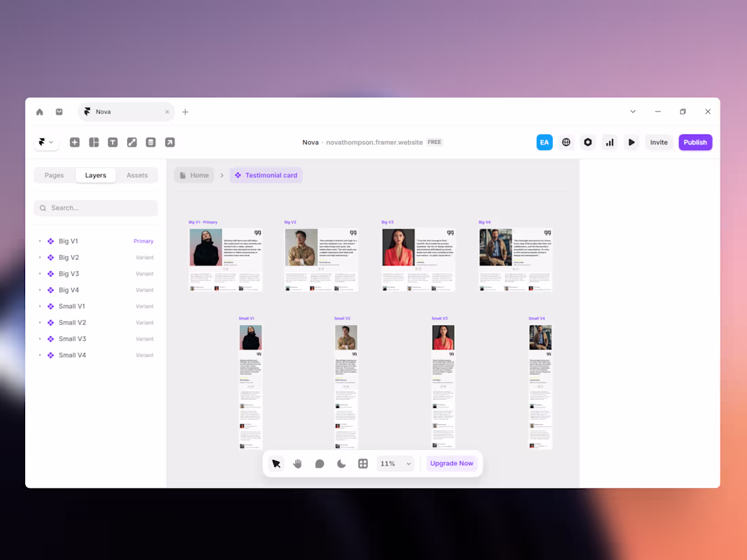The width and height of the screenshot is (747, 560).
Task: Click the Upgrade Now button
Action: coord(452,464)
